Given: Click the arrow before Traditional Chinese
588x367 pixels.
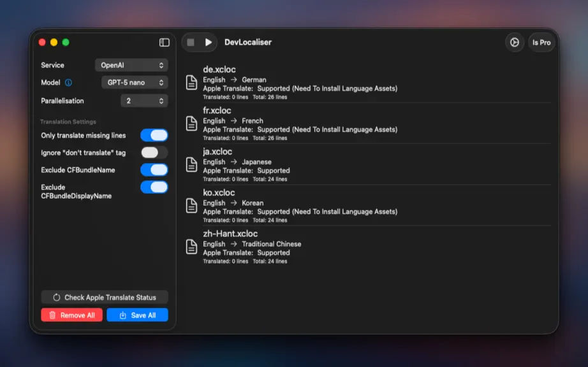Looking at the screenshot, I should (x=233, y=244).
